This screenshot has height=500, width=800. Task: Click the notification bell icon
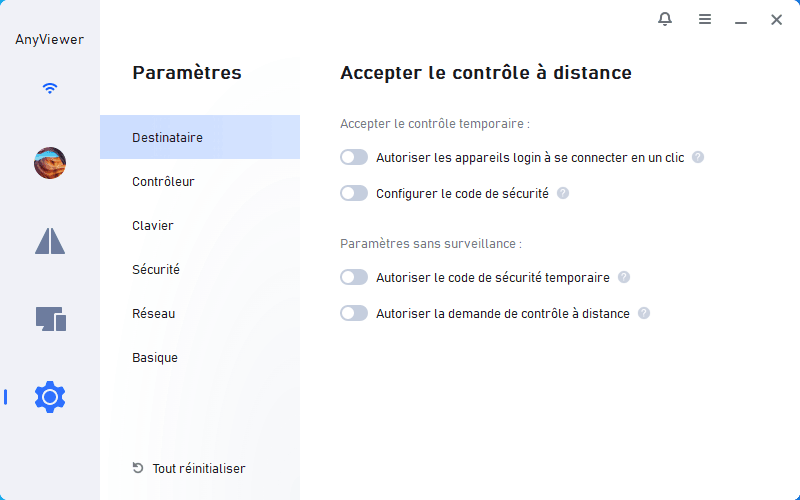665,19
